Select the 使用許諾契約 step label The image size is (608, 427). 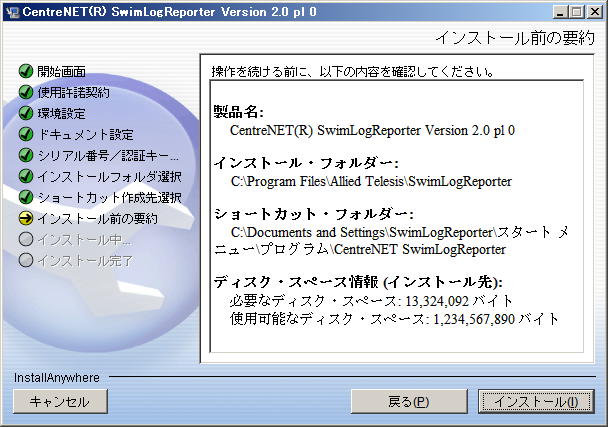pyautogui.click(x=74, y=92)
